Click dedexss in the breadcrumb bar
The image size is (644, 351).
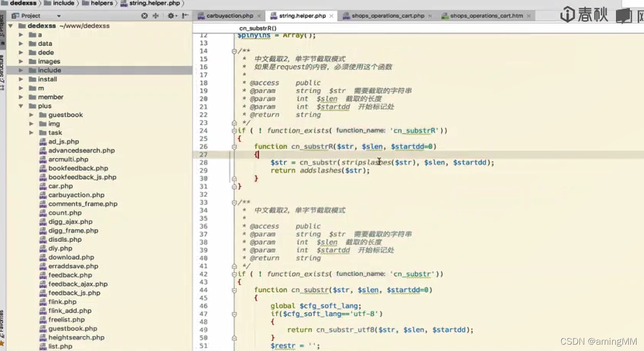[x=23, y=3]
